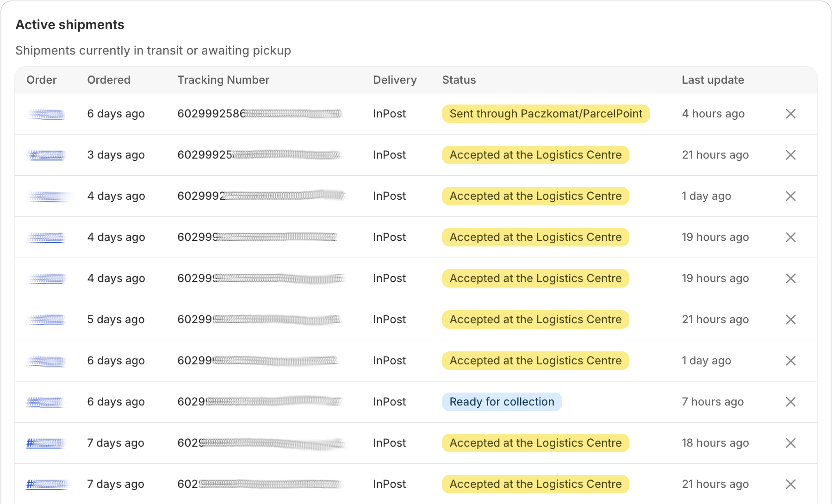This screenshot has width=832, height=504.
Task: Dismiss the shipment ordered 3 days ago
Action: click(790, 155)
